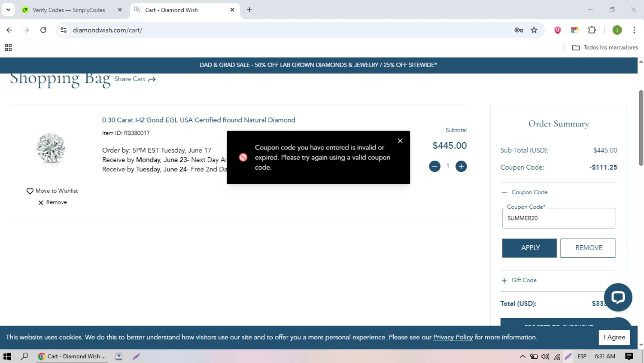Image resolution: width=644 pixels, height=363 pixels.
Task: Open the tab search dropdown
Action: click(x=8, y=9)
